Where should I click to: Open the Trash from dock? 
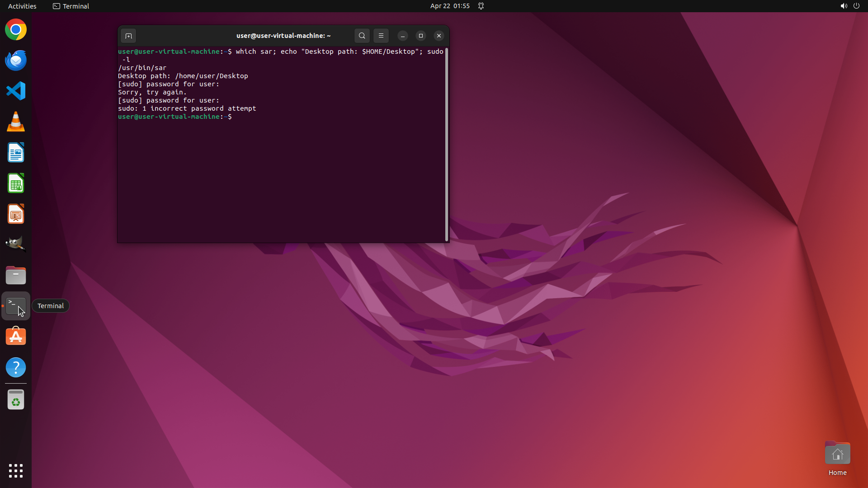point(16,400)
